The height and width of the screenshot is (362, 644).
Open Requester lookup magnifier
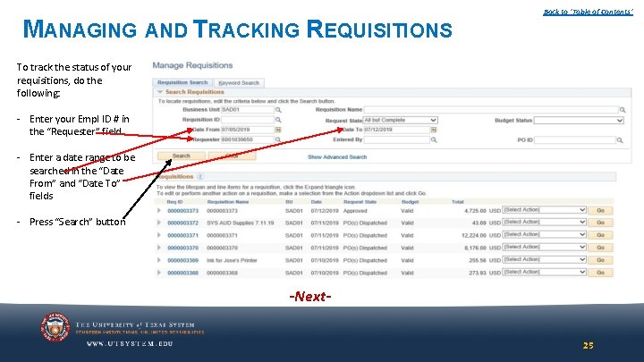click(x=278, y=140)
